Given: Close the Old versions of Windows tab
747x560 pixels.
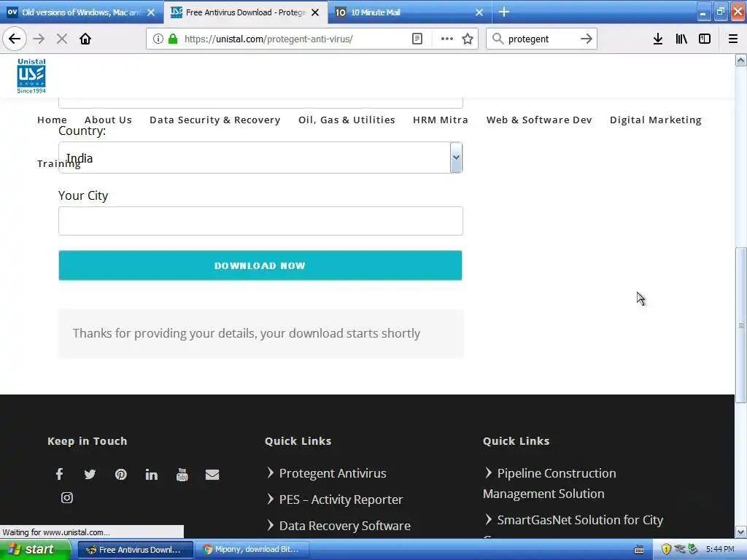Looking at the screenshot, I should click(x=151, y=12).
